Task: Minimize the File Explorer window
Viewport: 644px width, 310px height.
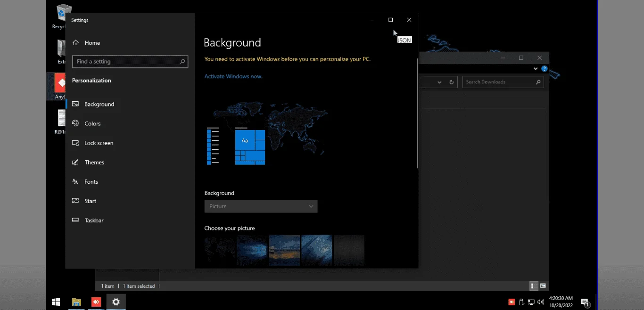Action: click(x=503, y=58)
